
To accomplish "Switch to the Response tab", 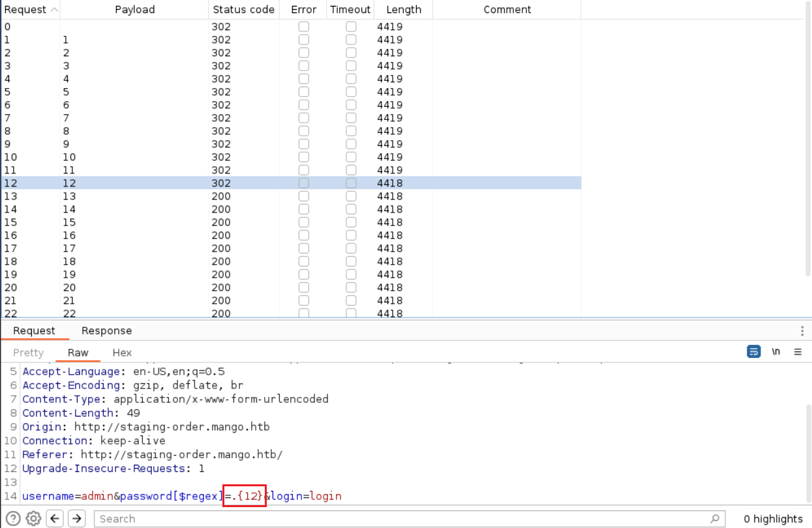I will click(106, 330).
